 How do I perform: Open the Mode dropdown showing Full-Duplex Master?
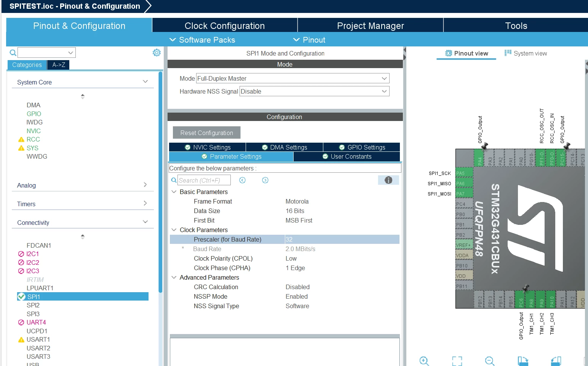click(293, 78)
